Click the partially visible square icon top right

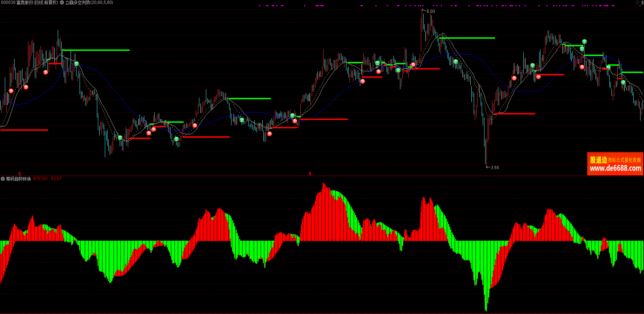click(x=642, y=2)
